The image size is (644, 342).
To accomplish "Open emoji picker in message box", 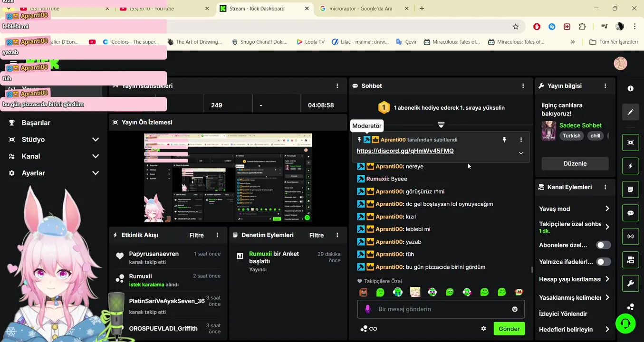I will [515, 309].
